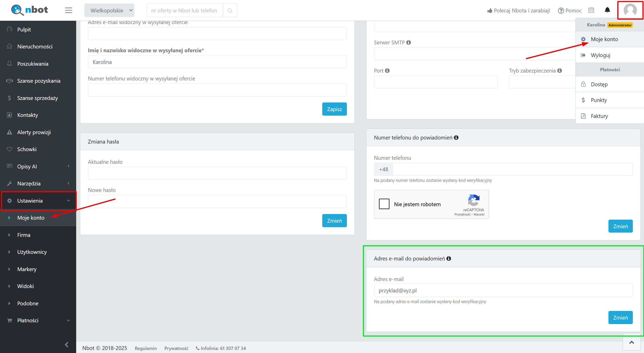This screenshot has height=353, width=644.
Task: Click the user avatar profile icon
Action: (x=630, y=10)
